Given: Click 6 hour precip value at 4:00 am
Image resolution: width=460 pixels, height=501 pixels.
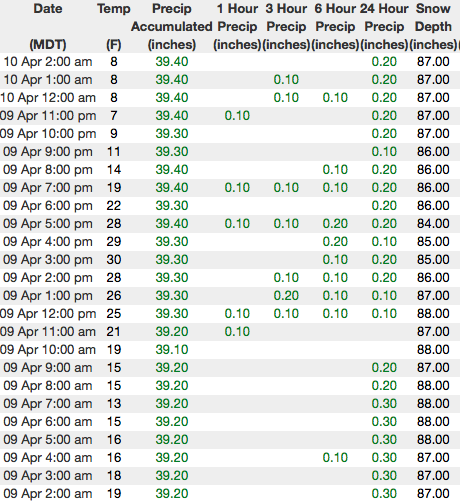Looking at the screenshot, I should click(x=335, y=458).
